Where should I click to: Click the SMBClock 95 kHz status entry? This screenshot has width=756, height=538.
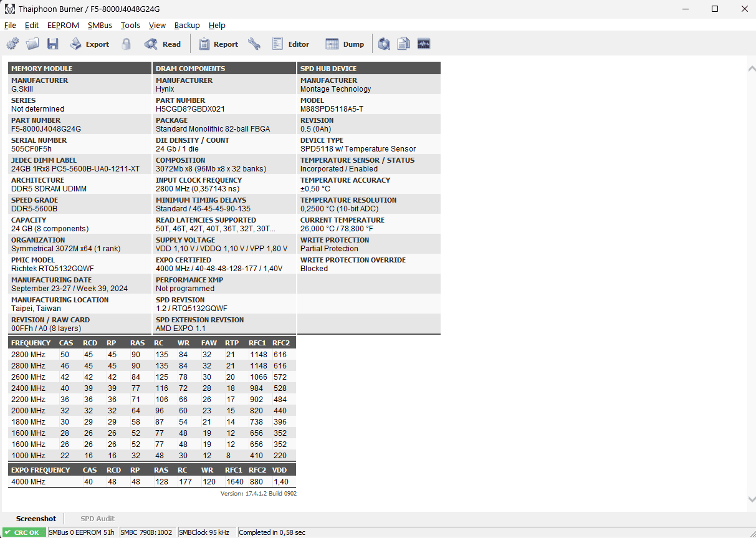204,532
